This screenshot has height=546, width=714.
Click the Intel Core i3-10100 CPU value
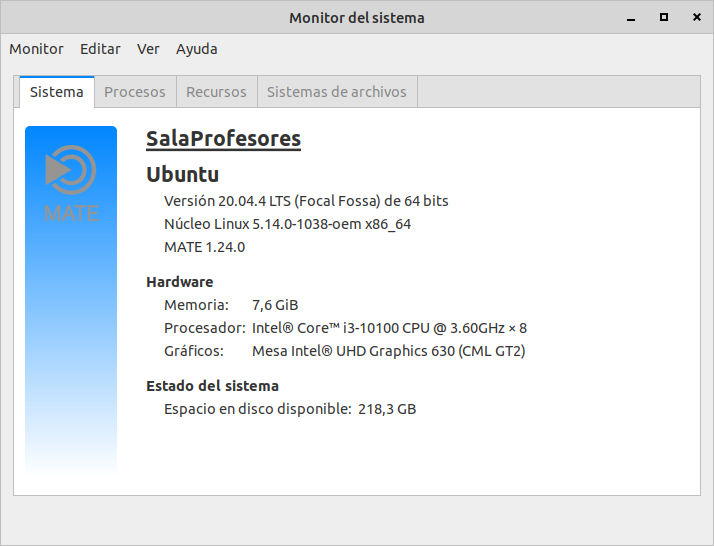click(x=389, y=328)
